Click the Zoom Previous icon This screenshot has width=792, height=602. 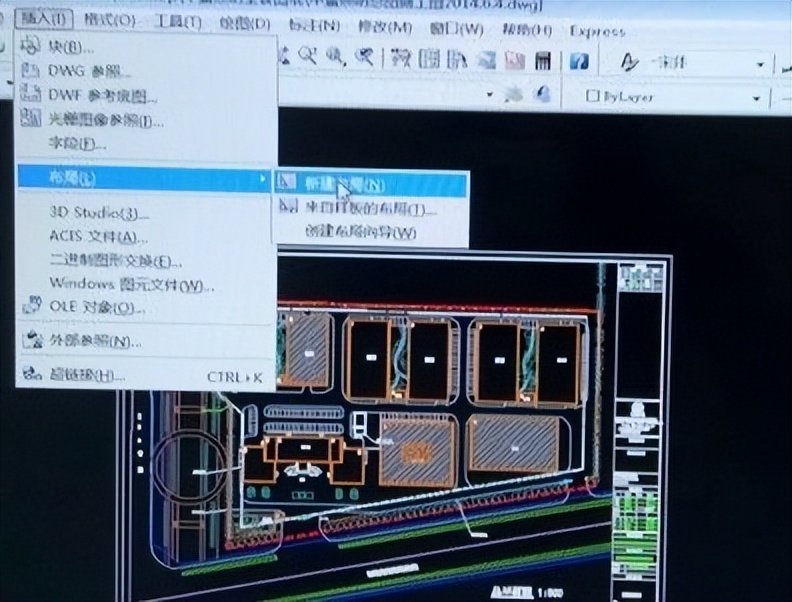[x=363, y=57]
